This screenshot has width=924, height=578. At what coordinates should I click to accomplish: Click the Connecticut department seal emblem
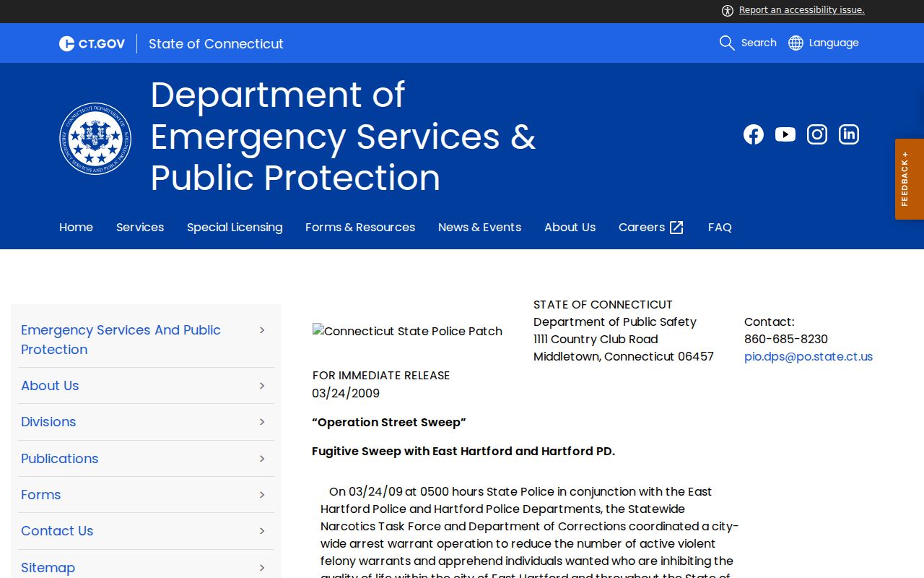(x=95, y=139)
